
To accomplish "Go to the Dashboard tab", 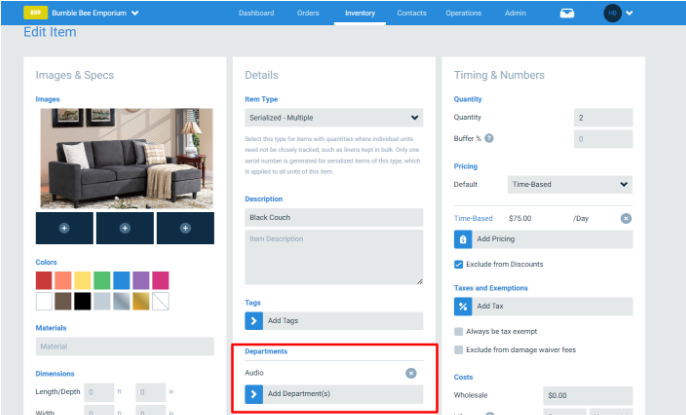I will point(256,13).
